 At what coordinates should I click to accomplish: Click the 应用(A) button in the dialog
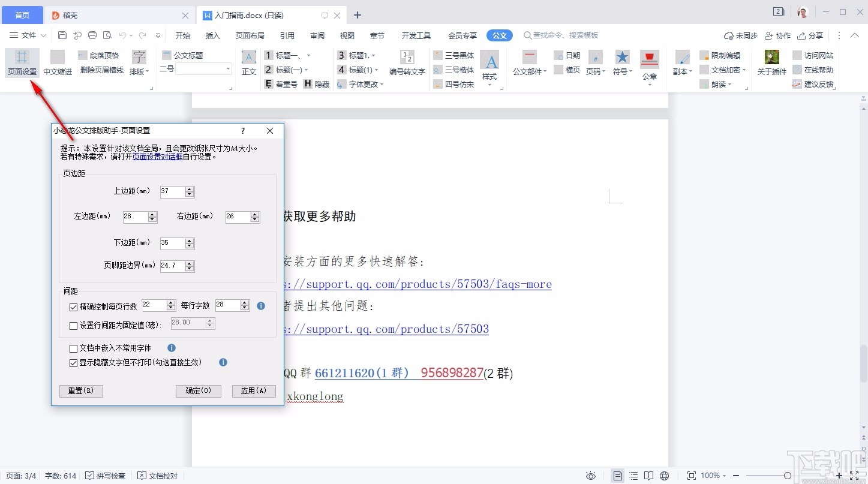pos(254,391)
